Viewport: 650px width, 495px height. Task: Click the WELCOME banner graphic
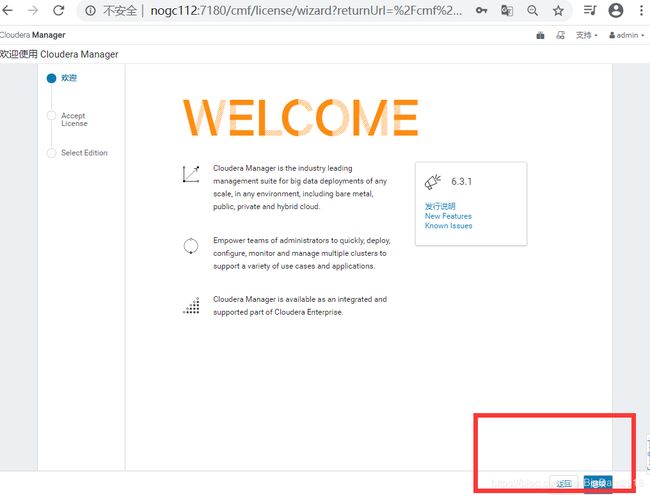click(301, 118)
